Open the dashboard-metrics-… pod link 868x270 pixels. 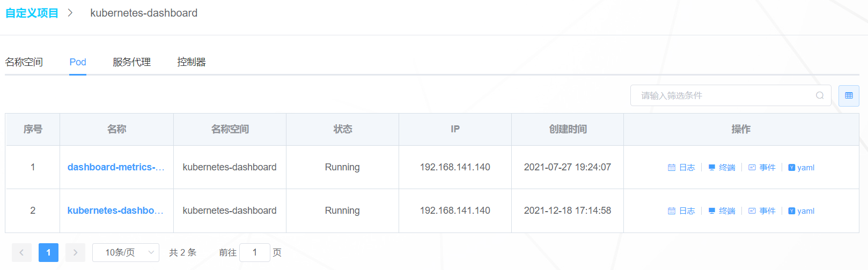click(x=116, y=167)
